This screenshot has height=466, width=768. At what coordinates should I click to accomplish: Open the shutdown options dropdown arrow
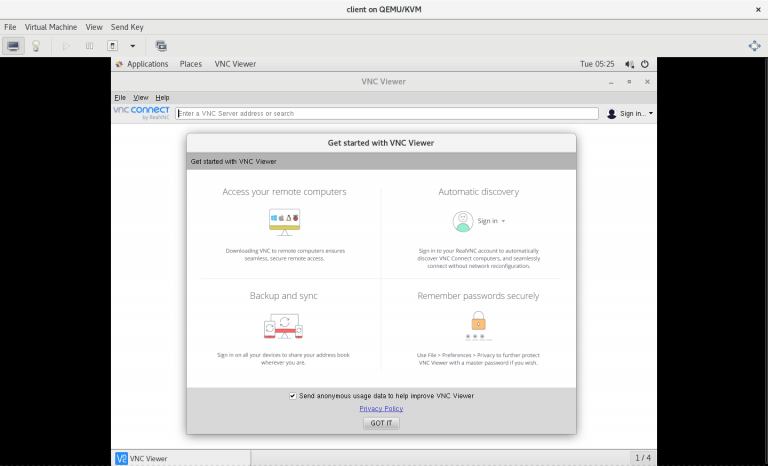(x=132, y=46)
